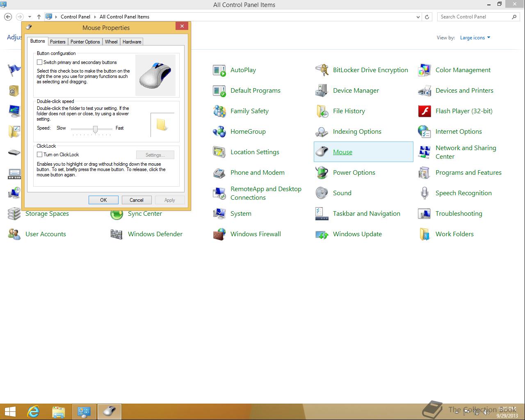Image resolution: width=525 pixels, height=420 pixels.
Task: Click the double-click speed slider thumb
Action: [x=95, y=129]
